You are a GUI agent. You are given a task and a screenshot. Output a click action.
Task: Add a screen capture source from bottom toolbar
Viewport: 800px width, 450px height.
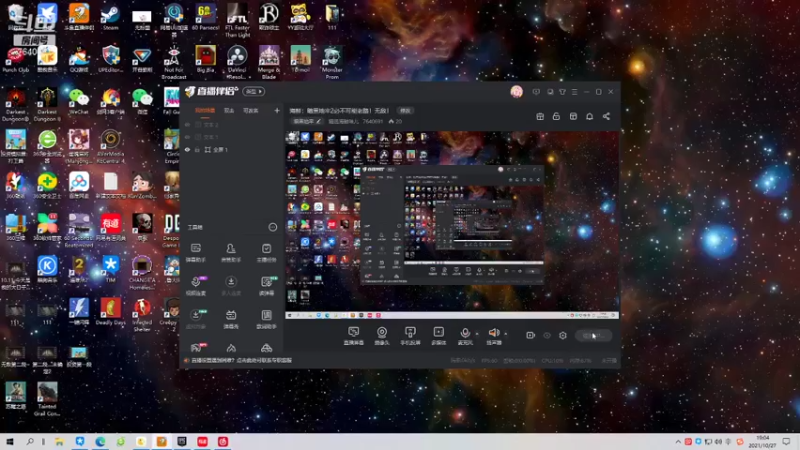354,336
